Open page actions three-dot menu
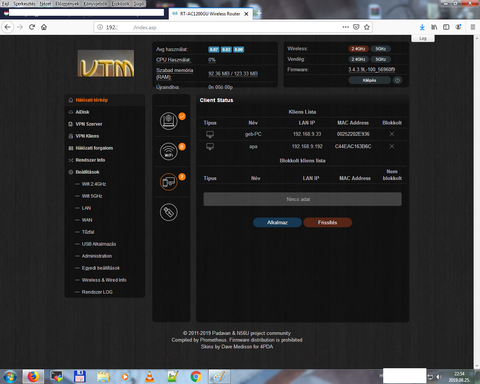The width and height of the screenshot is (480, 384). 346,27
